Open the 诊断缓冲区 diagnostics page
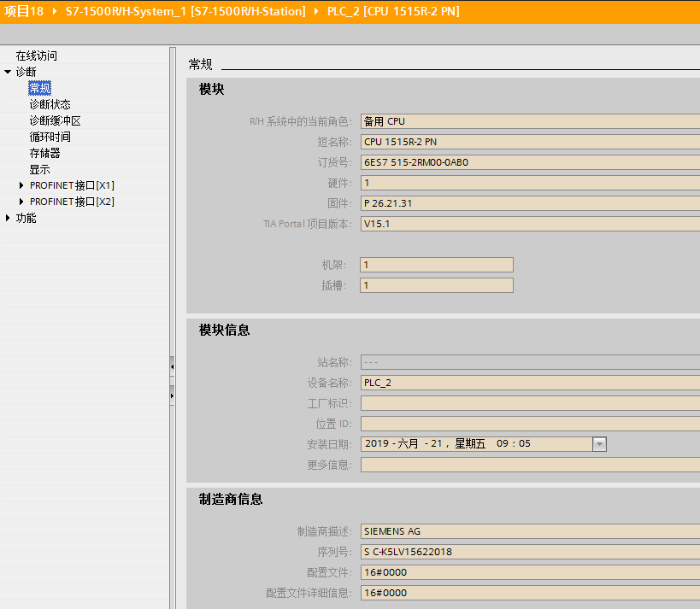700x609 pixels. click(x=62, y=120)
